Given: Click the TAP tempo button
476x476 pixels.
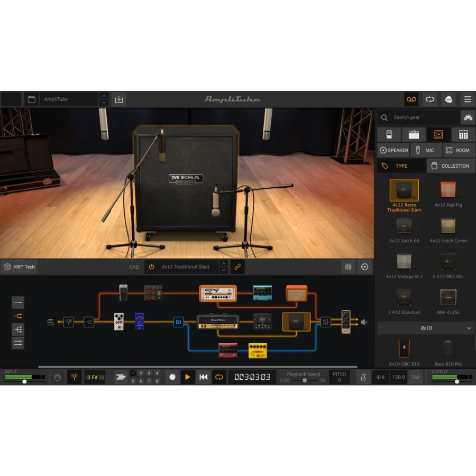Looking at the screenshot, I should [416, 377].
